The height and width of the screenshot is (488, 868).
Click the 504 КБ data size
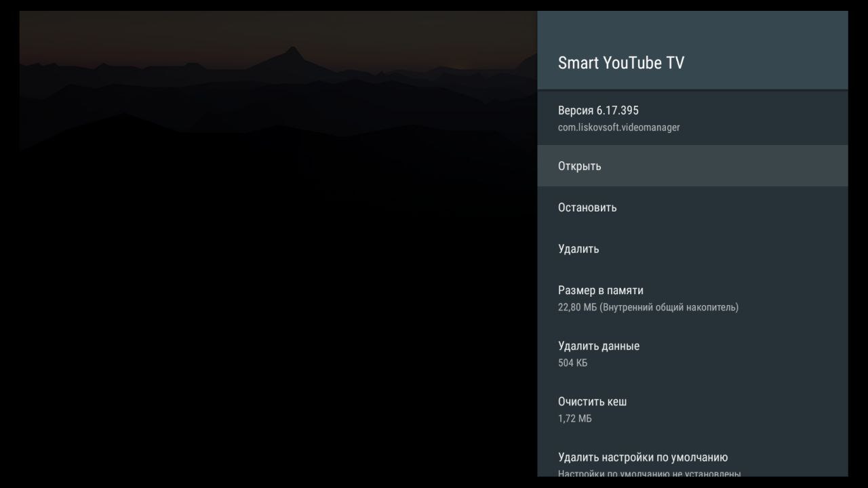coord(572,363)
